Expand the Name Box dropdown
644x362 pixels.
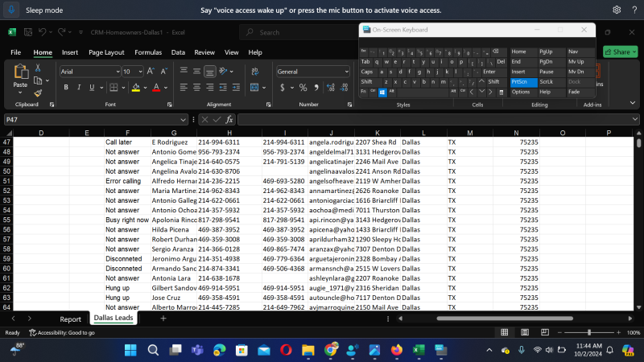coord(184,120)
